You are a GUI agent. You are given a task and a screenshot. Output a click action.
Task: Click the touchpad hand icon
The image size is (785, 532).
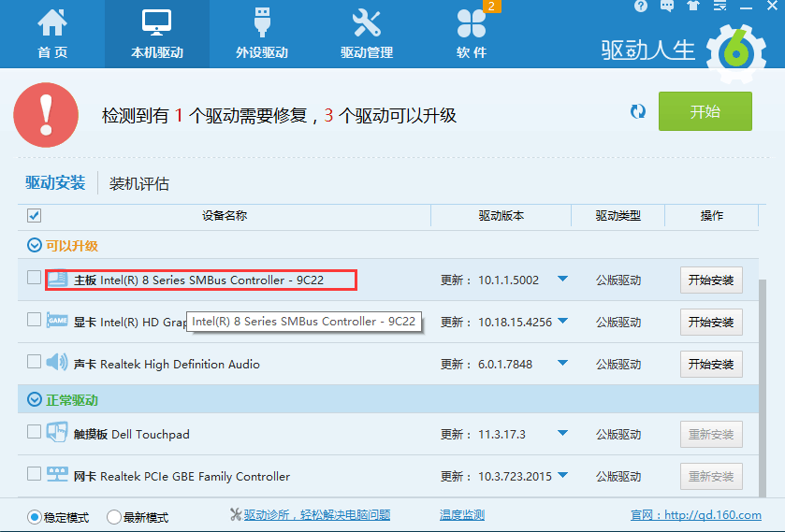[x=57, y=432]
